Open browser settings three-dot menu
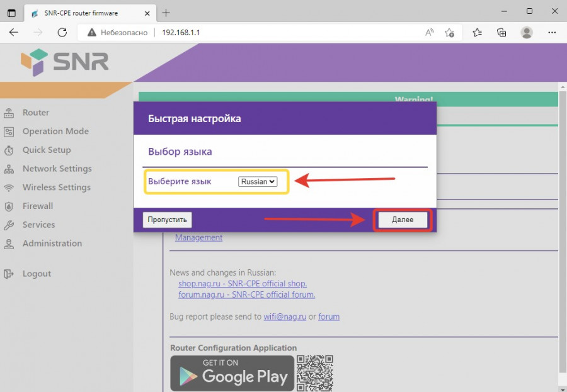 point(552,33)
